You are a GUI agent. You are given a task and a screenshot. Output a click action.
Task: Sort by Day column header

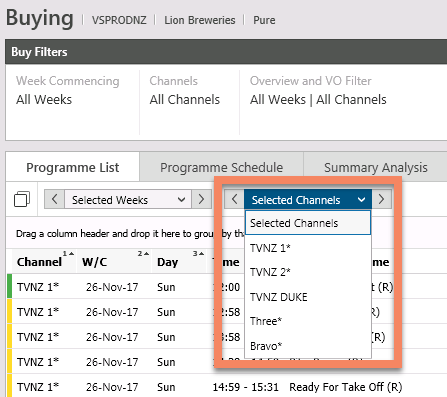coord(180,262)
